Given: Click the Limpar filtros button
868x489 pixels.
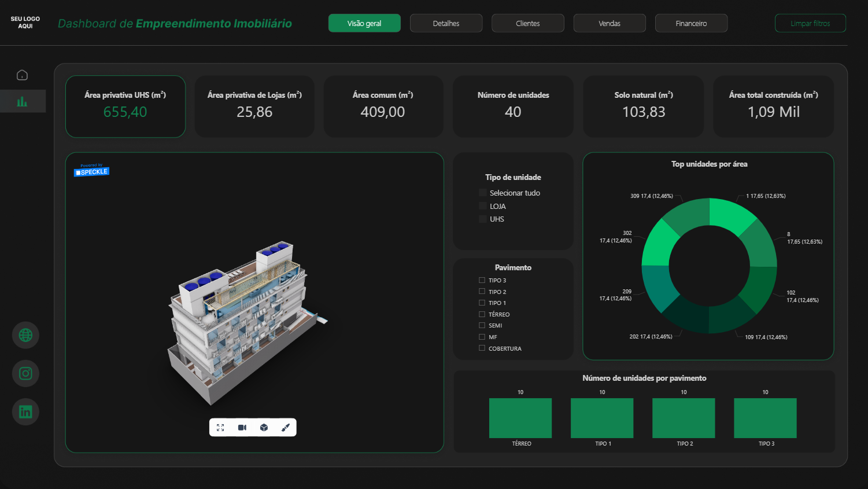Looking at the screenshot, I should pyautogui.click(x=810, y=23).
